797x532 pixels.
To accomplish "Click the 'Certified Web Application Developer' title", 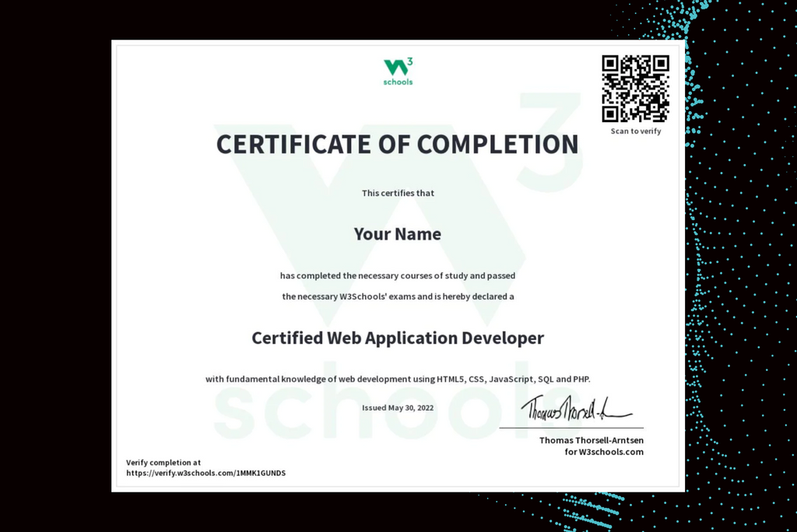I will click(398, 338).
